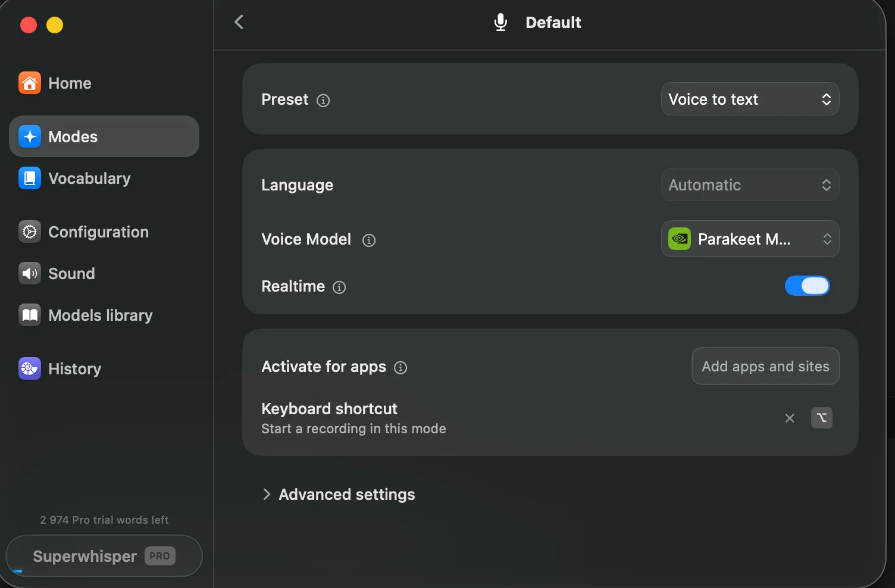Click the Language label
The height and width of the screenshot is (588, 895).
click(x=298, y=185)
